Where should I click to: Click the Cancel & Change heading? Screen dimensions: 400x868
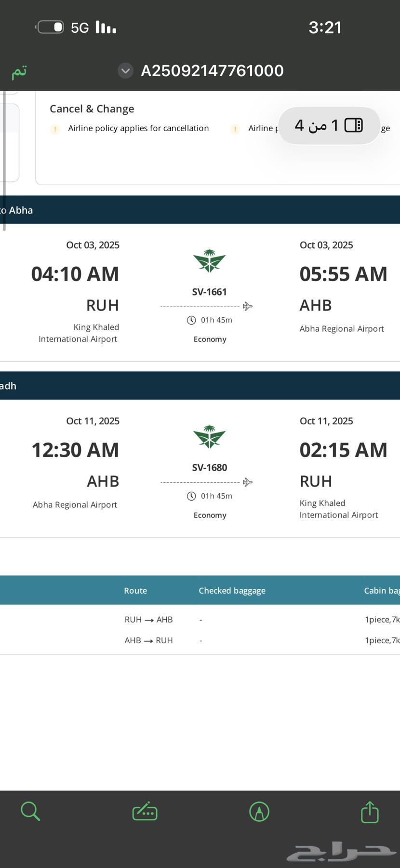pos(92,109)
